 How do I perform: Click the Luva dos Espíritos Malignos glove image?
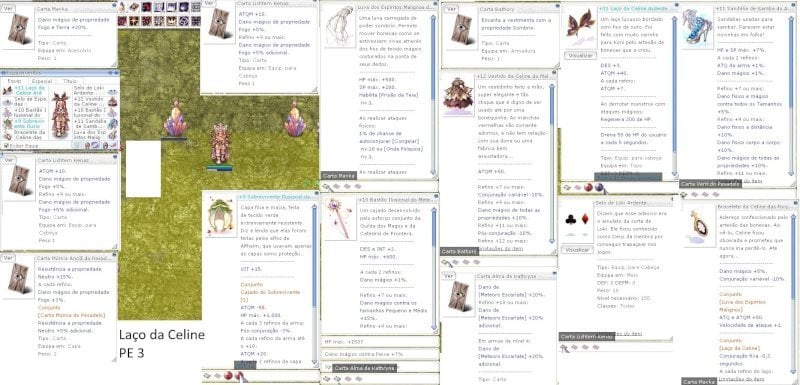point(340,27)
